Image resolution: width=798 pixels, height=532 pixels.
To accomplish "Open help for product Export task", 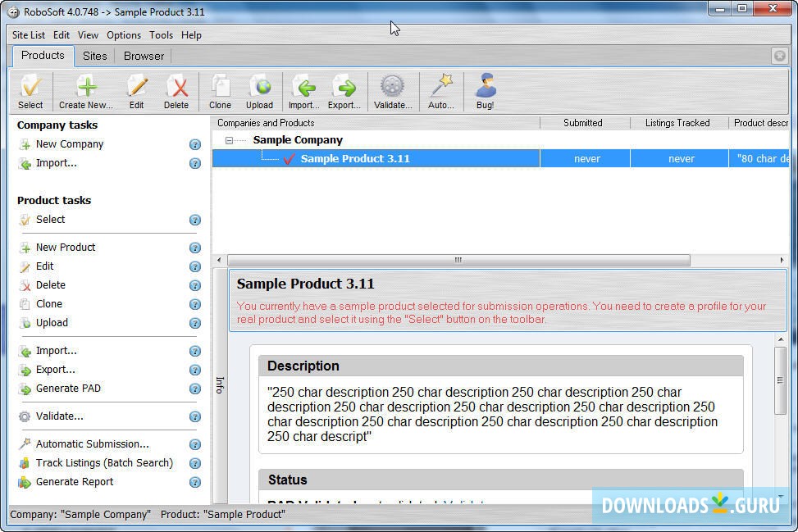I will point(195,370).
